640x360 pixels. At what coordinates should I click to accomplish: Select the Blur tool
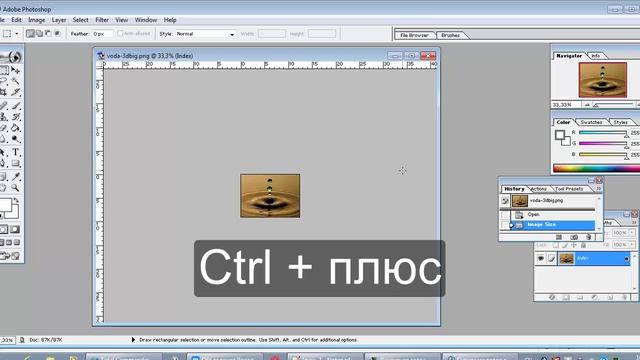(3, 139)
